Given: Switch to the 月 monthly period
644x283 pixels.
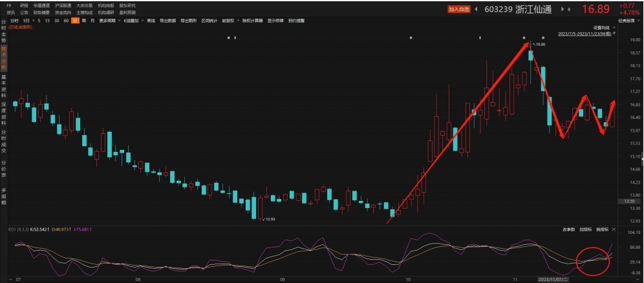Looking at the screenshot, I should point(92,21).
